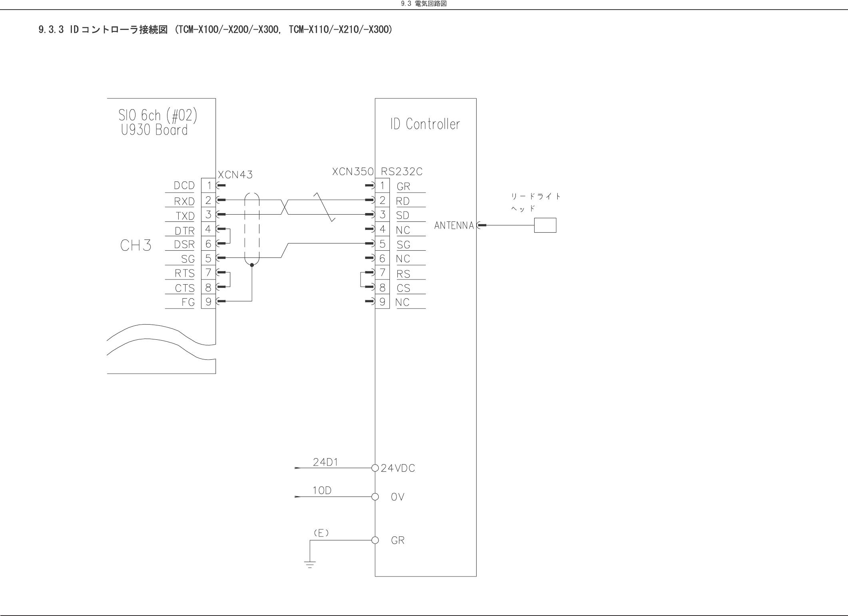Screen dimensions: 848x616
Task: Click the 24VDC terminal circle
Action: pyautogui.click(x=375, y=468)
